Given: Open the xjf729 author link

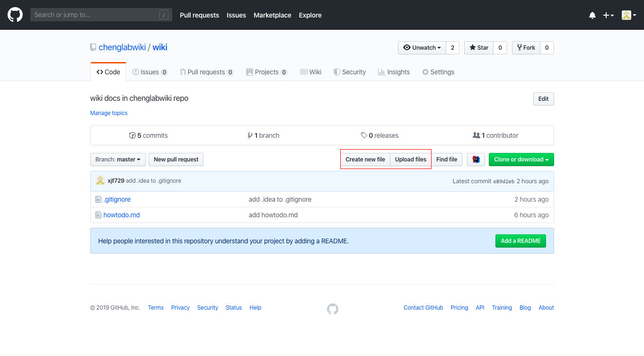Looking at the screenshot, I should (x=116, y=181).
